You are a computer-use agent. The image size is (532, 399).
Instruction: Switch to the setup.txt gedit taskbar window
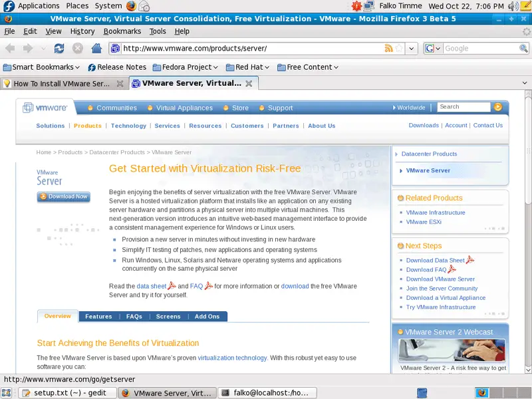[x=67, y=393]
